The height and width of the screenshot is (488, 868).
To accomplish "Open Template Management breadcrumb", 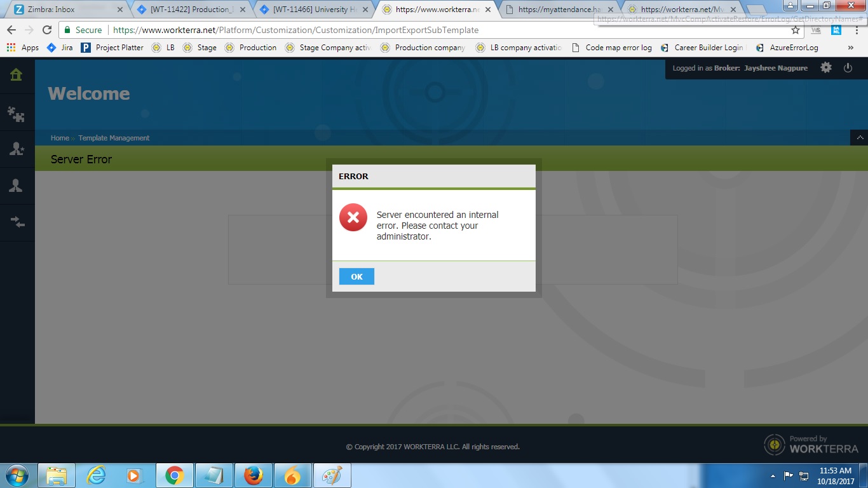I will coord(114,138).
